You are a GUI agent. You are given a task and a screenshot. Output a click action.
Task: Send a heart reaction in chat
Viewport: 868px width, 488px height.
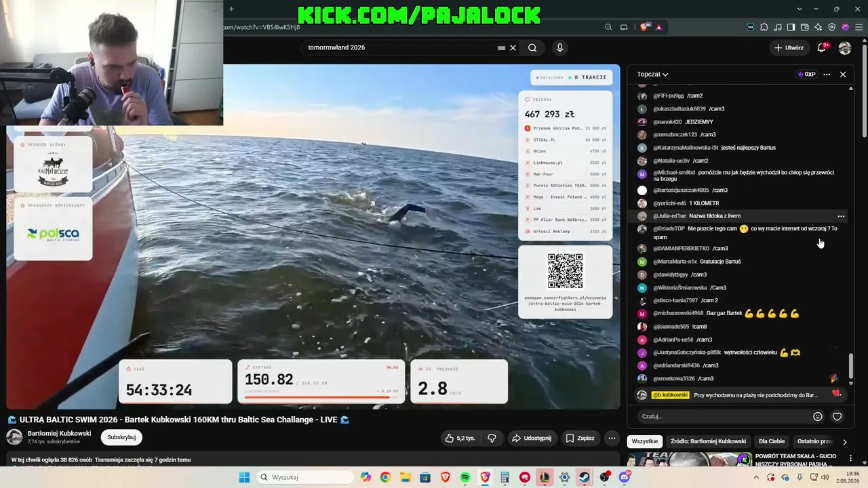tap(837, 416)
